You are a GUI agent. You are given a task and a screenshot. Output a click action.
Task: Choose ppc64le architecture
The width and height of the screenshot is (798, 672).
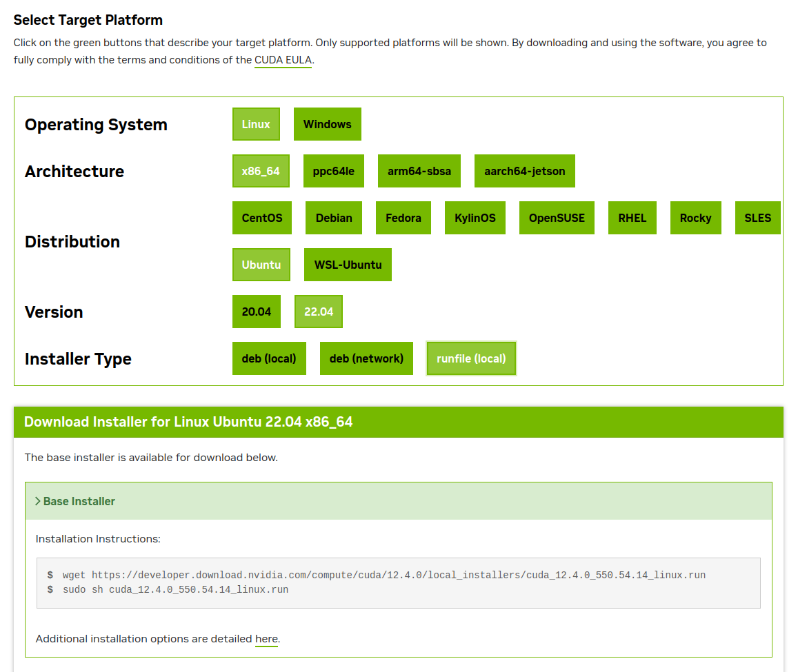click(333, 171)
